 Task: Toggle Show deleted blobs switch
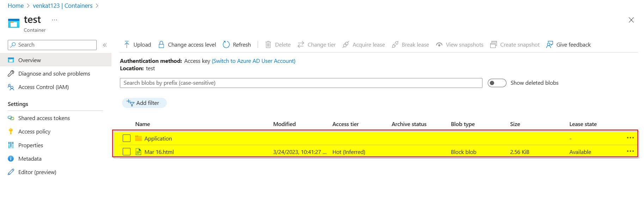497,83
